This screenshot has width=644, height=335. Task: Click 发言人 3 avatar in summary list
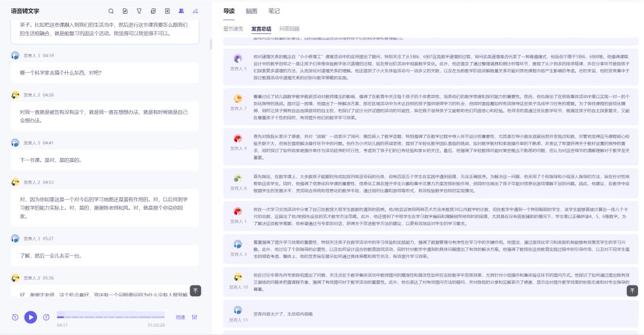[x=238, y=244]
